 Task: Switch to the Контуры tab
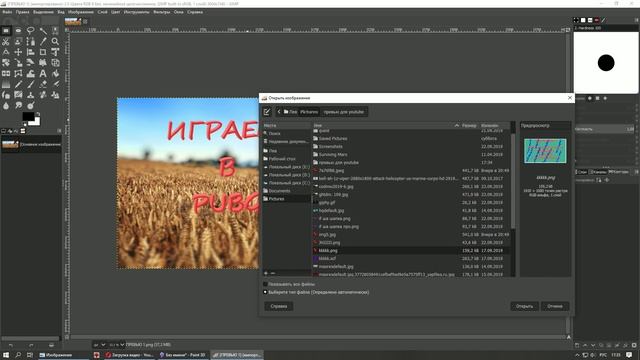pos(618,172)
